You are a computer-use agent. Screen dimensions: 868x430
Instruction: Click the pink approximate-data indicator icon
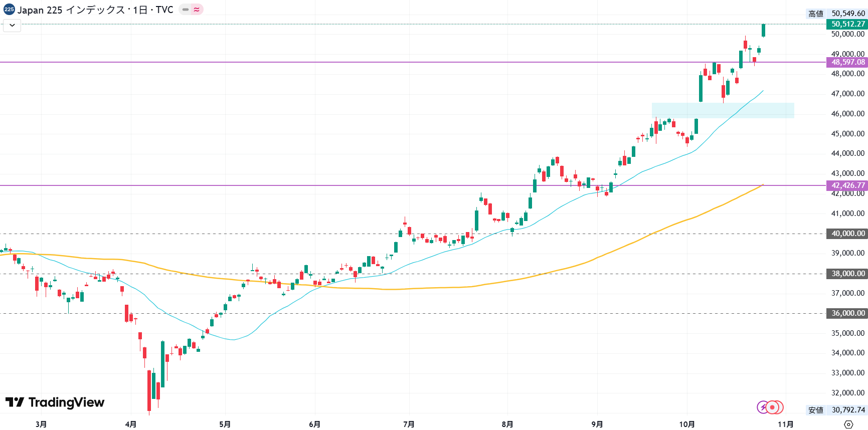point(197,10)
